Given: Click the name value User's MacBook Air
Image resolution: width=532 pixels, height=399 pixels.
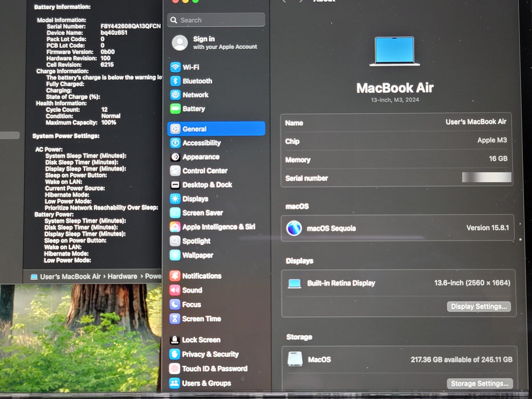Looking at the screenshot, I should (476, 122).
